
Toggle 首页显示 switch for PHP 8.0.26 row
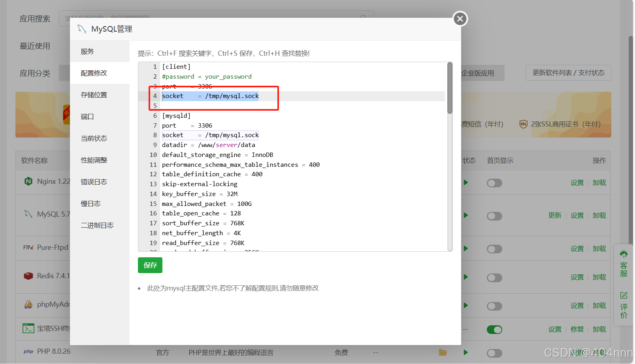(494, 353)
